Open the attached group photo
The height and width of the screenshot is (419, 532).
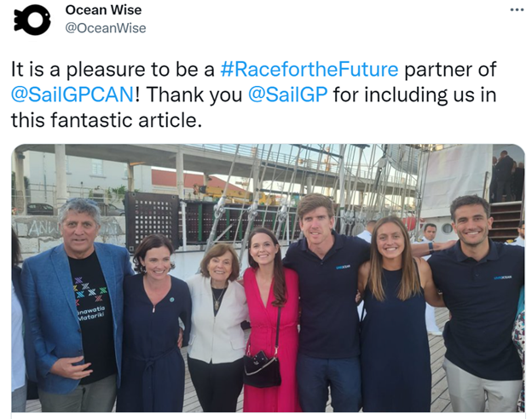coord(268,278)
